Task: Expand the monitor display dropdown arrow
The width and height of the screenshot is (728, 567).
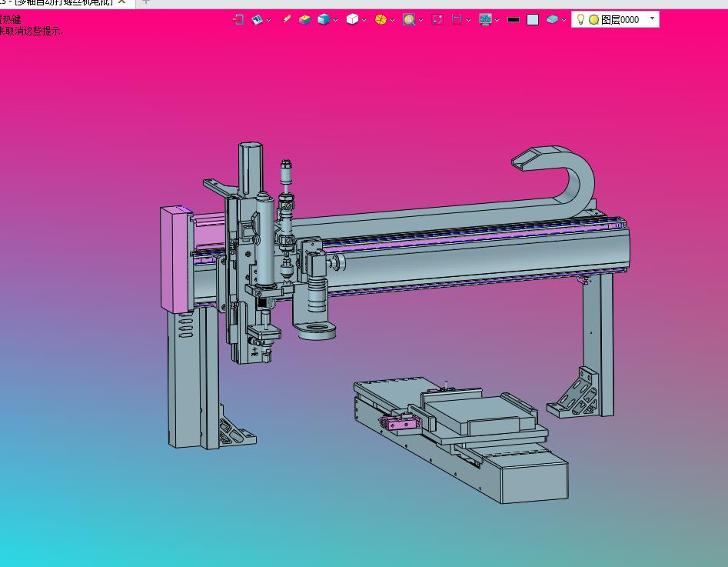Action: pyautogui.click(x=497, y=20)
